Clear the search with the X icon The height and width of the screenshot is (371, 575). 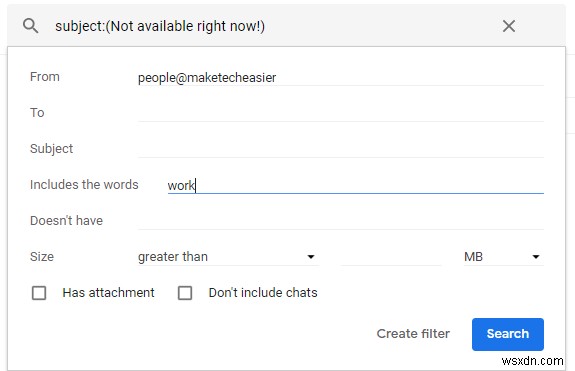[x=509, y=26]
